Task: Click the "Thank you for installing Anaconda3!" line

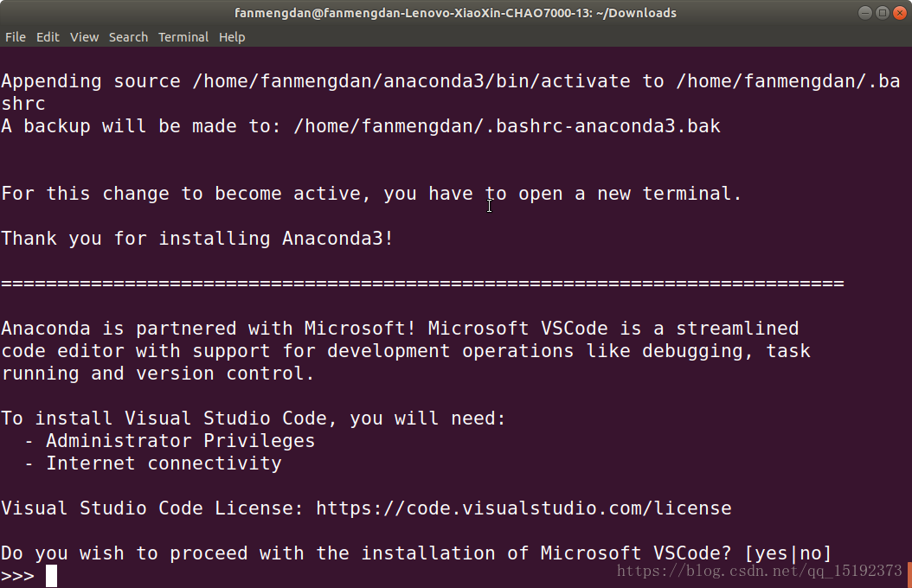Action: pyautogui.click(x=197, y=239)
